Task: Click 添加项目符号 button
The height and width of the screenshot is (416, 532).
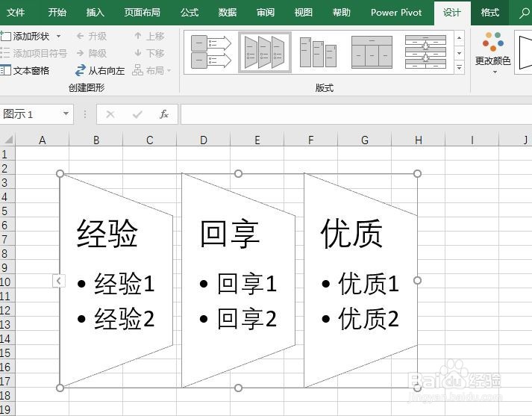Action: tap(34, 53)
